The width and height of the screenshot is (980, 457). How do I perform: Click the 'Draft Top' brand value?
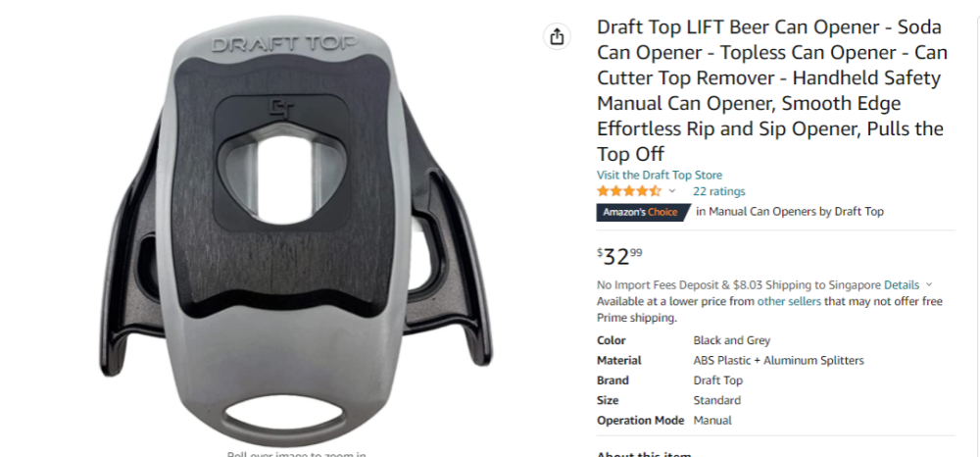[x=717, y=381]
